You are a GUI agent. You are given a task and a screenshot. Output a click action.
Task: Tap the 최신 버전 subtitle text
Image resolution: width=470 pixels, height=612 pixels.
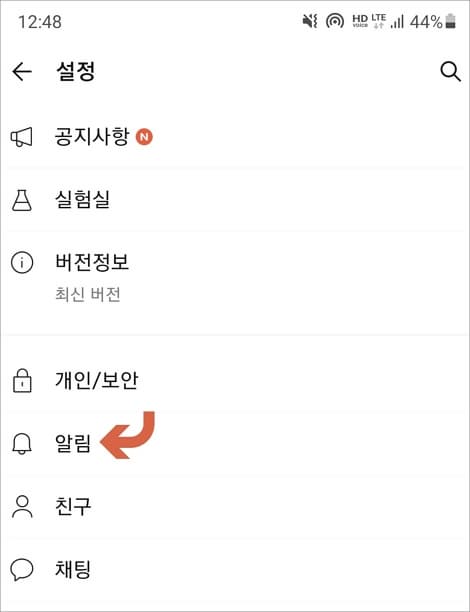click(x=88, y=294)
